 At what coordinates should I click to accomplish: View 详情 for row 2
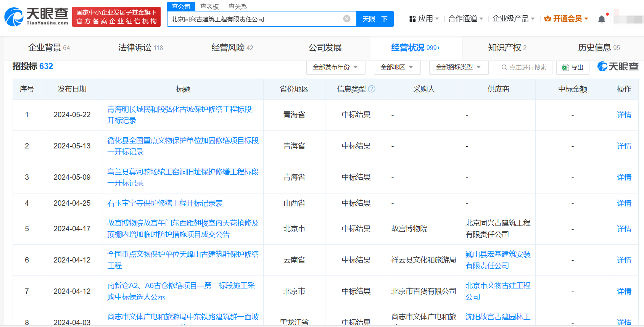624,146
